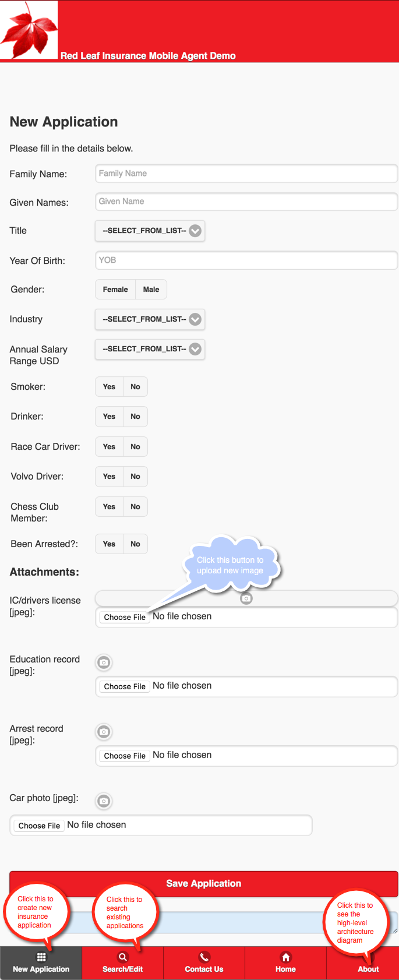Click camera icon beside Arrest record
The image size is (399, 980).
click(104, 732)
